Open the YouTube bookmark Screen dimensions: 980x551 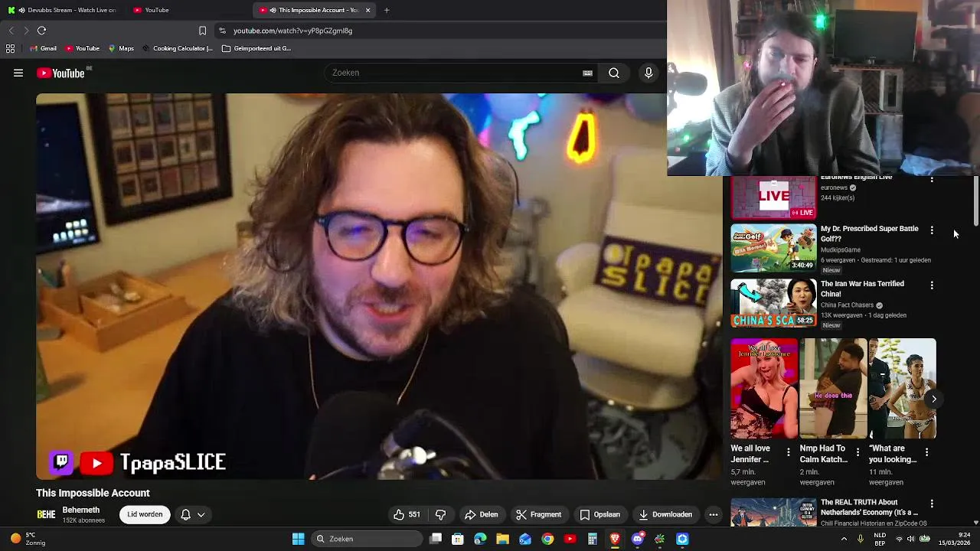click(x=82, y=48)
